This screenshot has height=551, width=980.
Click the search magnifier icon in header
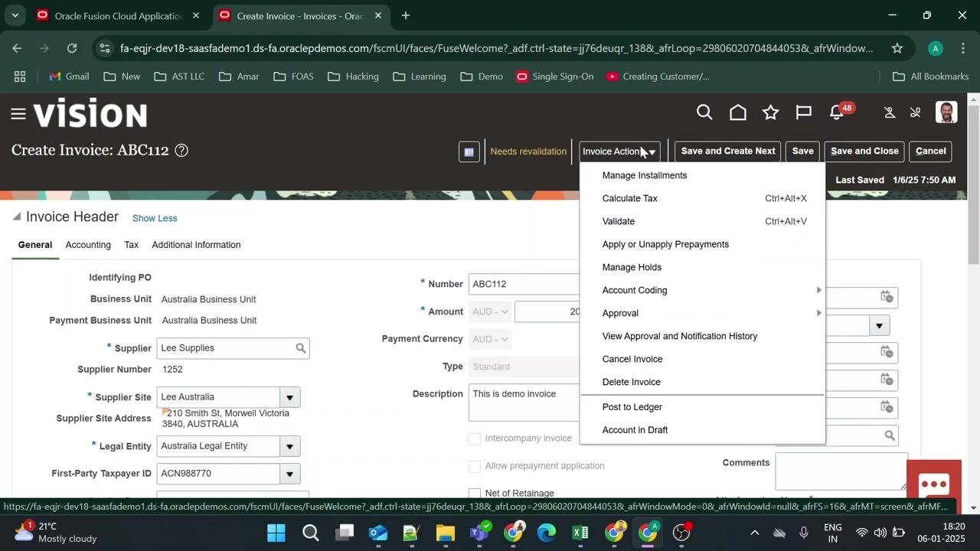(704, 113)
